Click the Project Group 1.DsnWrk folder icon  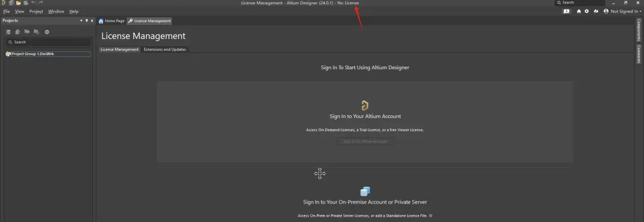tap(8, 54)
